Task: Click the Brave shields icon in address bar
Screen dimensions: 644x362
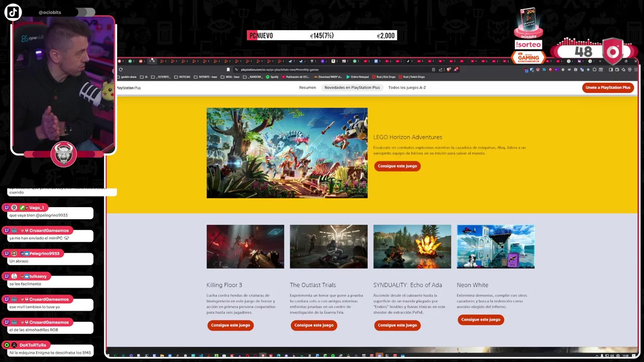Action: click(449, 69)
